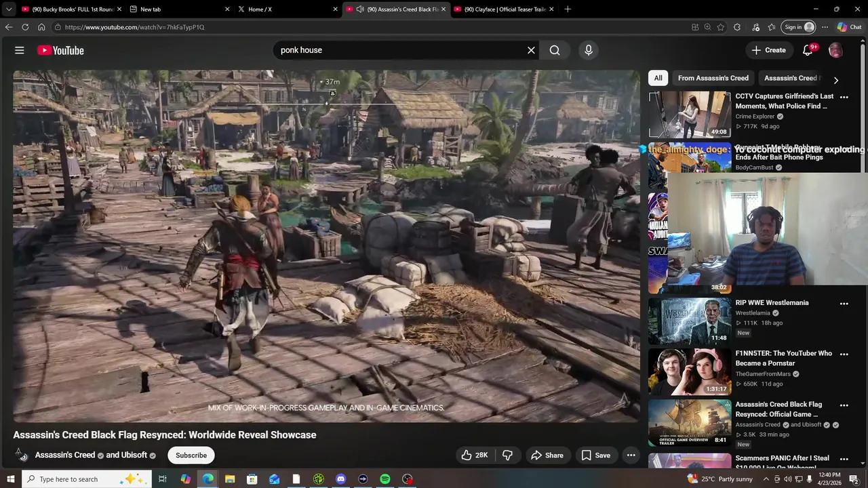
Task: Run search with magnifier button
Action: [x=555, y=50]
